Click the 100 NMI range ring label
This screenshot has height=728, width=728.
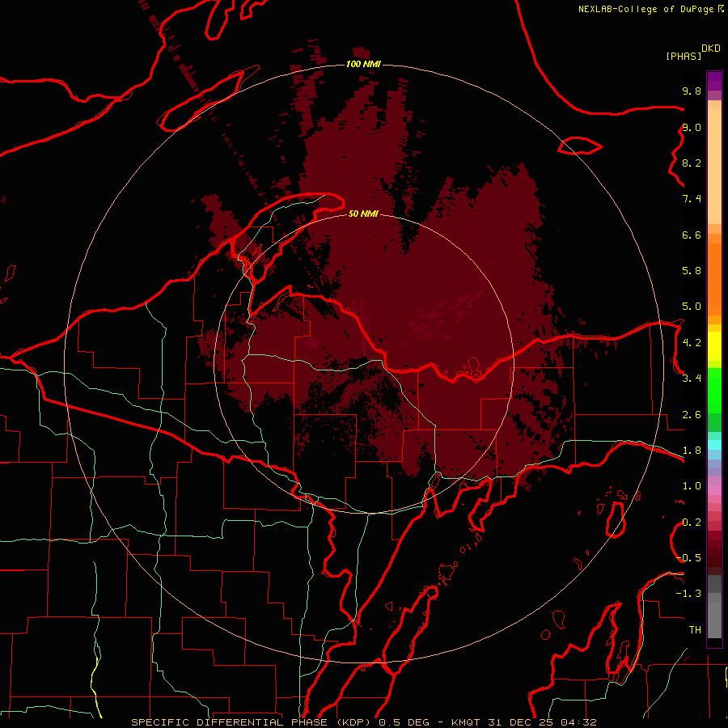click(363, 64)
